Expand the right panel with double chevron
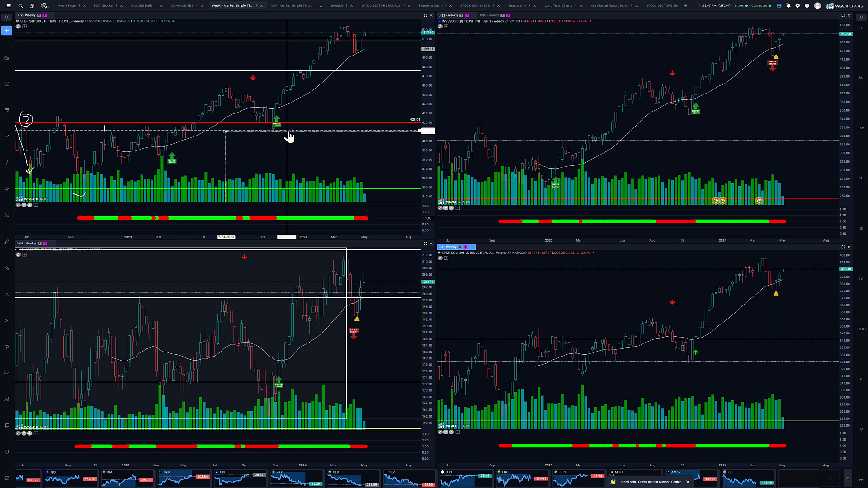Viewport: 868px width, 488px height. (x=861, y=17)
